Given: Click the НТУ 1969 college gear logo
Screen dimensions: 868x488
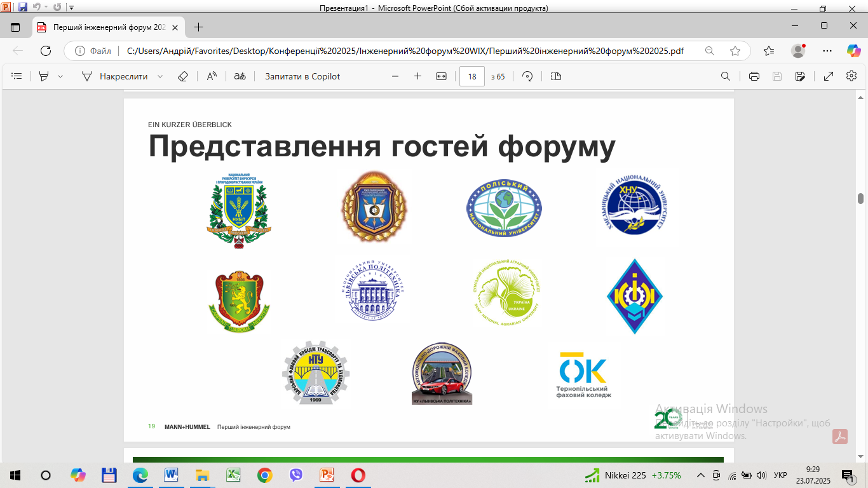Looking at the screenshot, I should (x=316, y=373).
